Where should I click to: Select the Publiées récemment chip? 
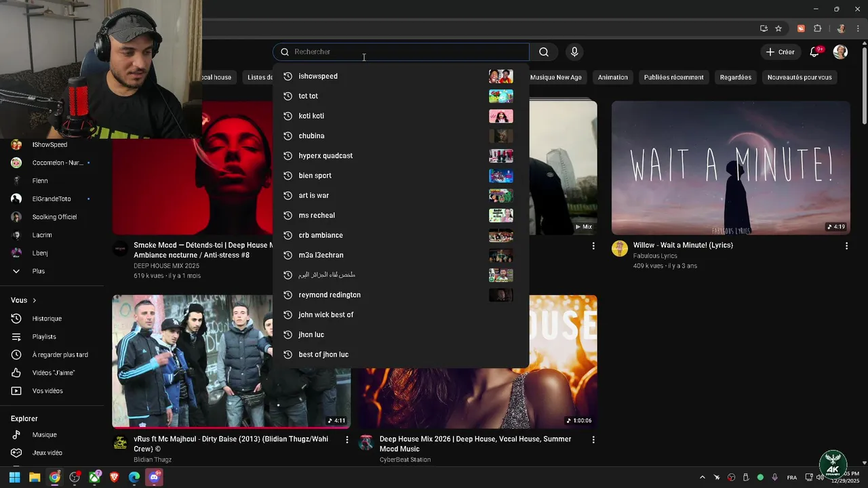(x=673, y=77)
